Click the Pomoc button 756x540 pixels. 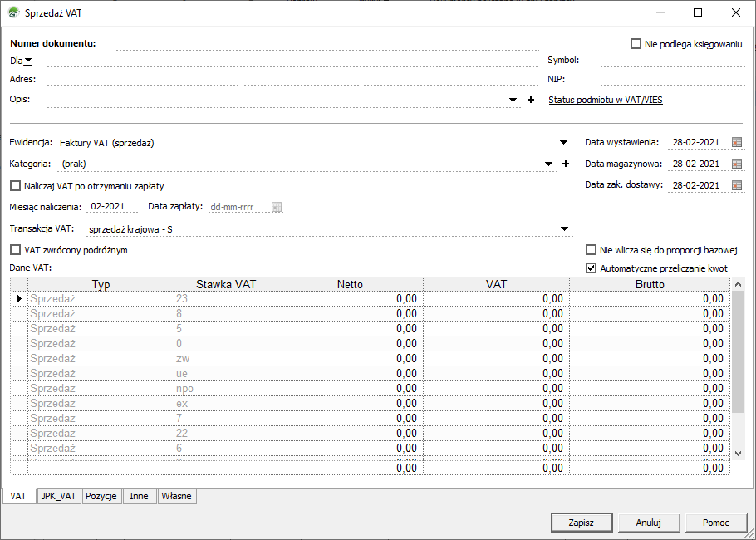[x=716, y=523]
